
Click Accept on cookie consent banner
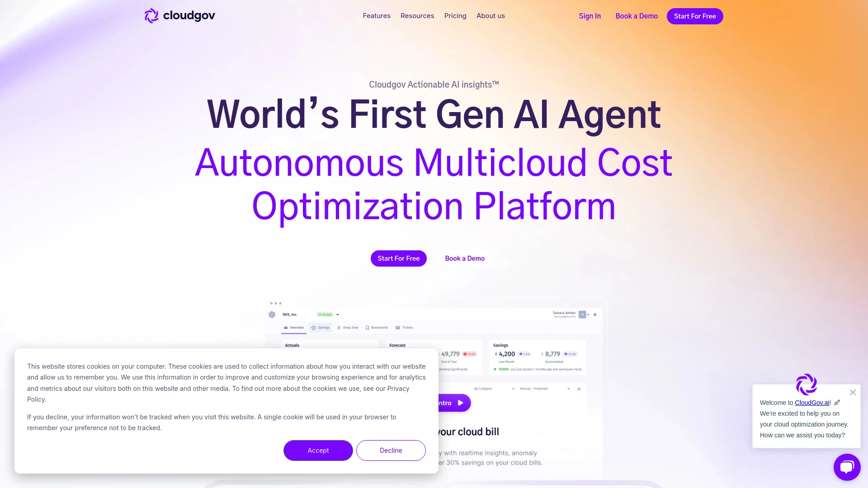tap(318, 450)
